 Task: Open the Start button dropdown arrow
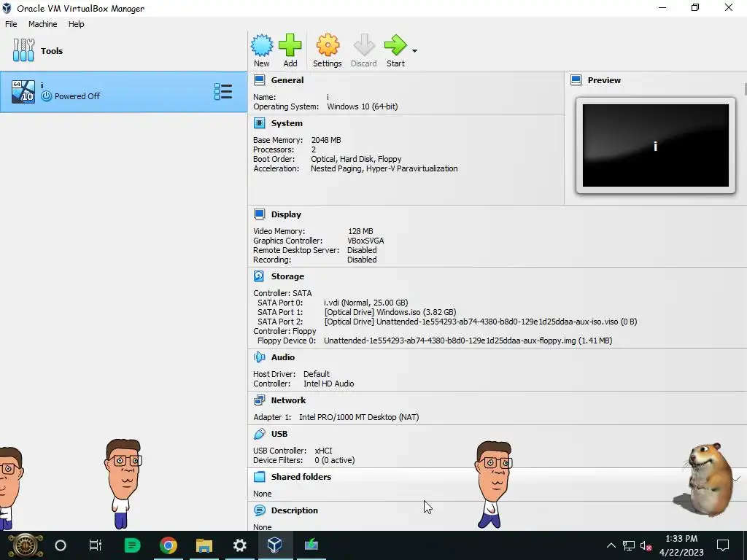(414, 50)
